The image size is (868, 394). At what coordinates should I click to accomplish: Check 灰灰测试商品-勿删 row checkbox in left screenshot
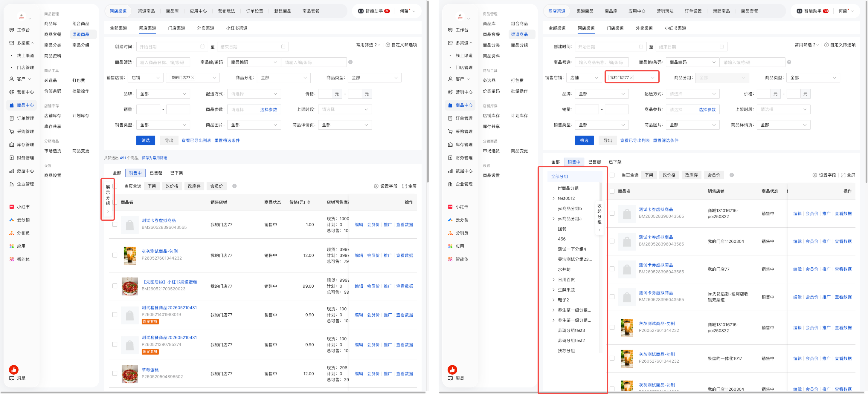point(115,255)
